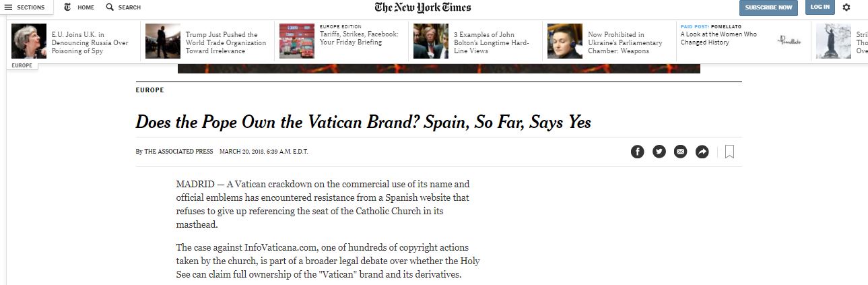Viewport: 868px width, 285px height.
Task: Open John Bolton's Hard-Line Views story
Action: tap(491, 42)
